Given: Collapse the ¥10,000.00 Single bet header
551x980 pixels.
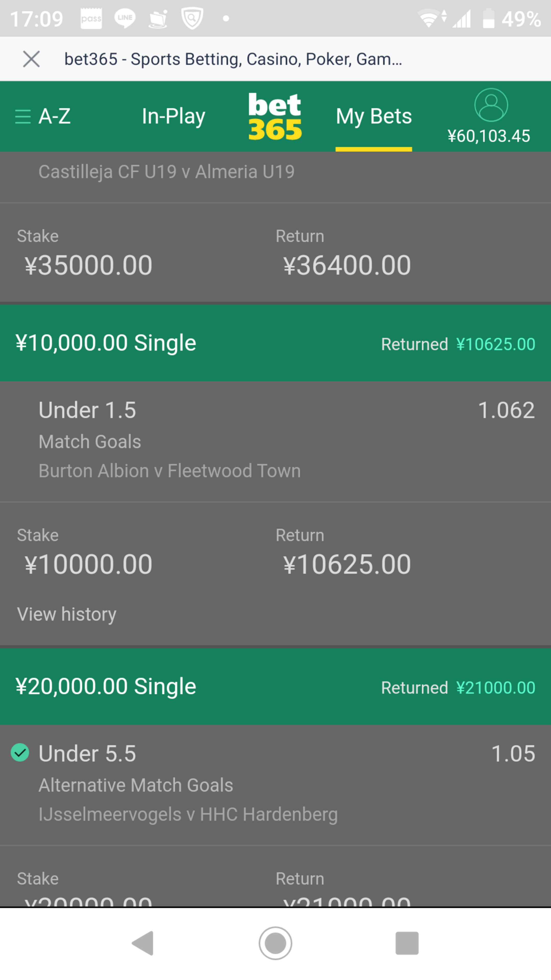Looking at the screenshot, I should pyautogui.click(x=275, y=343).
